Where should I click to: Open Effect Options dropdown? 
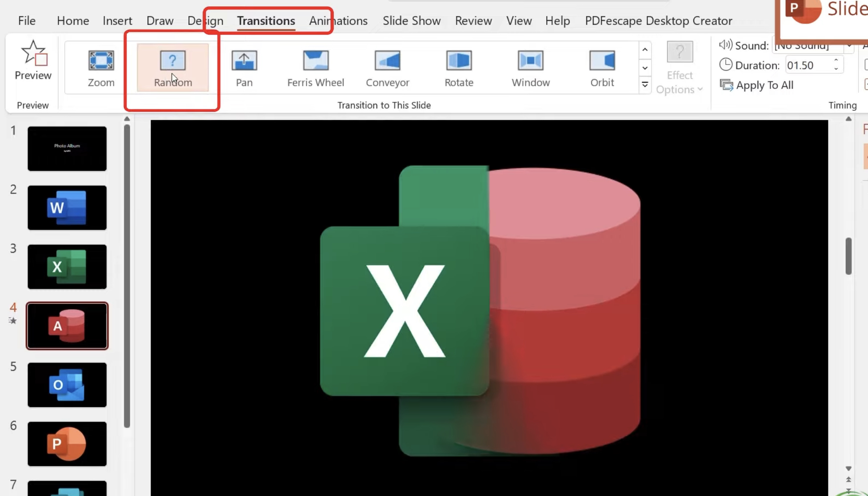680,69
